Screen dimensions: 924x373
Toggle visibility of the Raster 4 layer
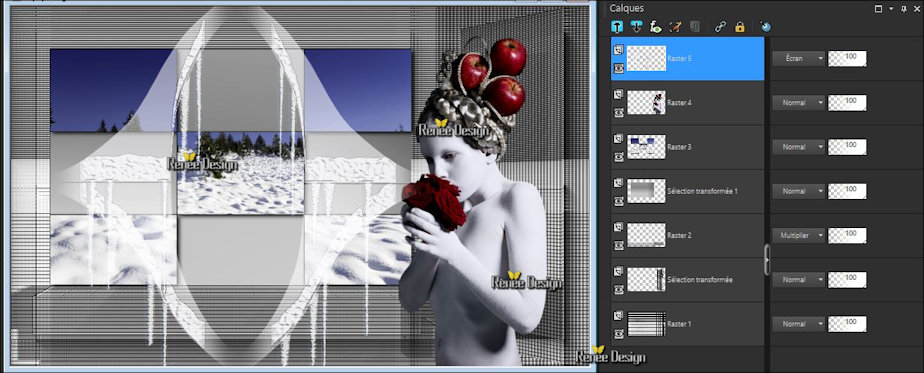(x=619, y=113)
